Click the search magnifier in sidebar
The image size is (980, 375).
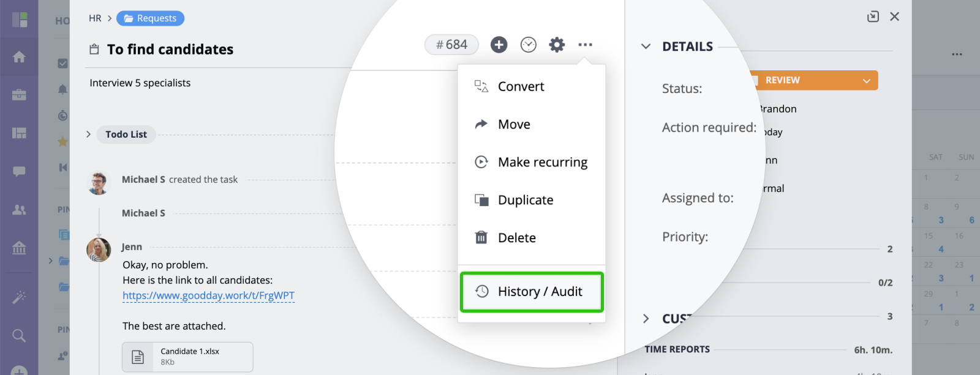[x=19, y=335]
